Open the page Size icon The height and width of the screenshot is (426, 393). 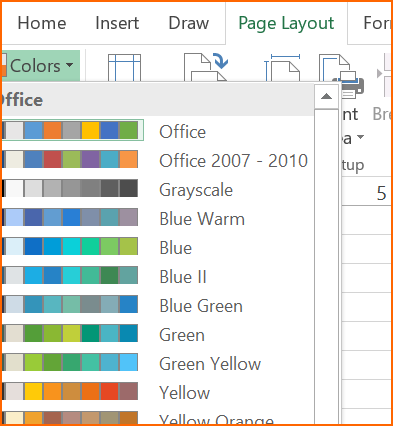click(x=283, y=68)
